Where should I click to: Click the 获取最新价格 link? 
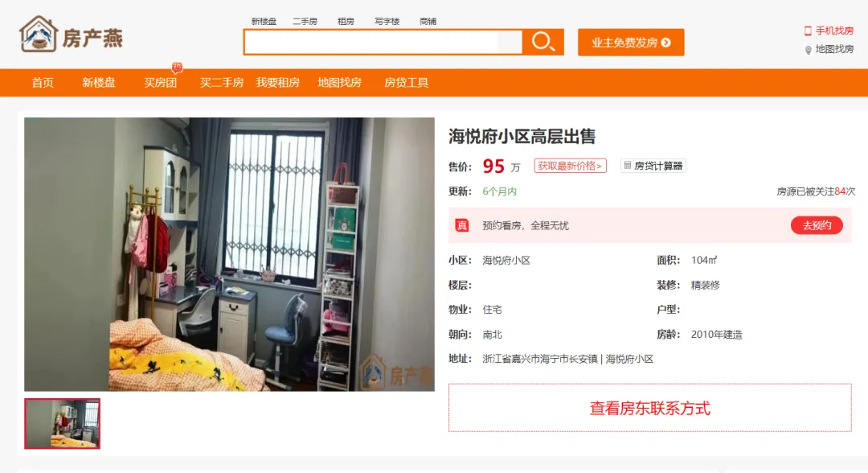click(570, 166)
